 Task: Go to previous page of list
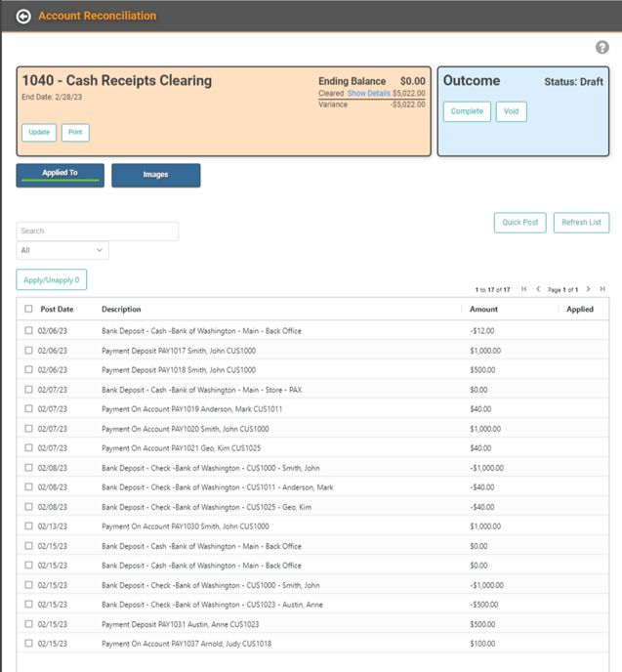tap(538, 289)
